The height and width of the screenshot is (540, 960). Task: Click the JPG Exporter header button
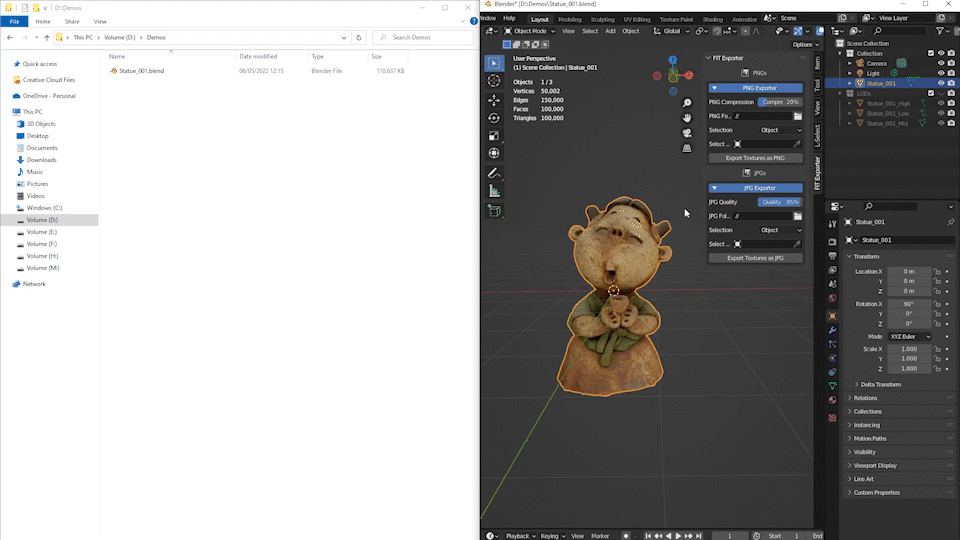point(755,188)
